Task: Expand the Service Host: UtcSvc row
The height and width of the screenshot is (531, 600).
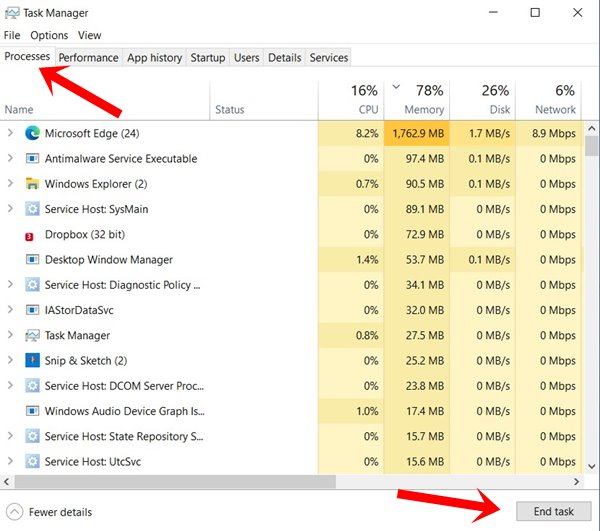Action: tap(10, 461)
